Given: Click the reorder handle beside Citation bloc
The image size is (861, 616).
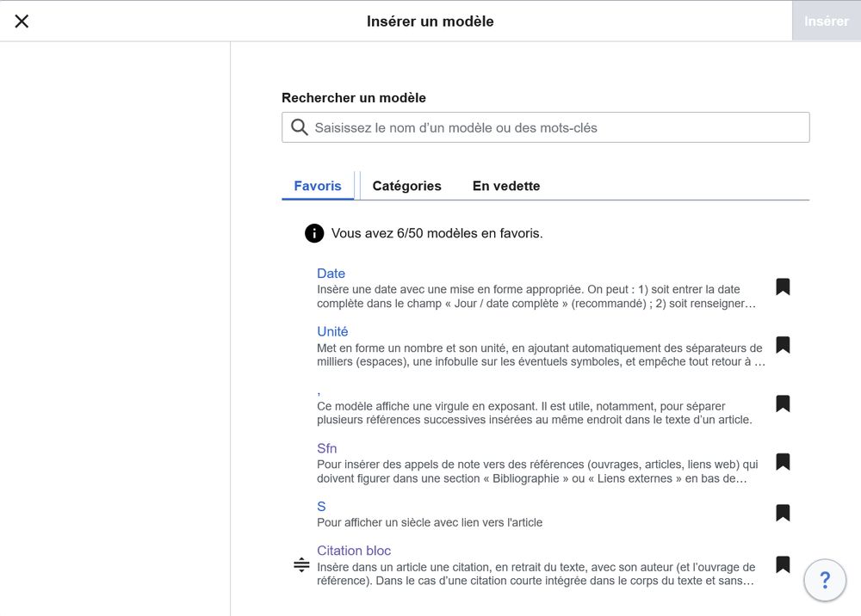Looking at the screenshot, I should coord(301,564).
